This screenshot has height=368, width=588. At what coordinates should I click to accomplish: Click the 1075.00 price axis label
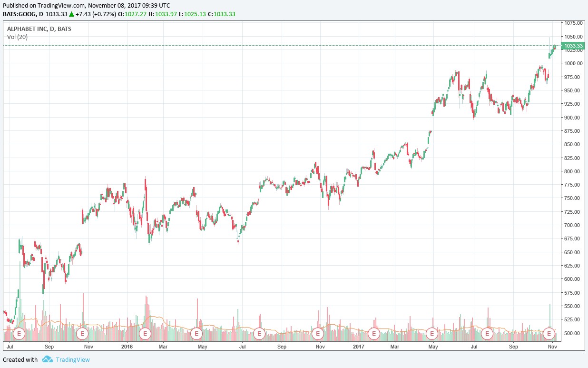click(x=574, y=23)
